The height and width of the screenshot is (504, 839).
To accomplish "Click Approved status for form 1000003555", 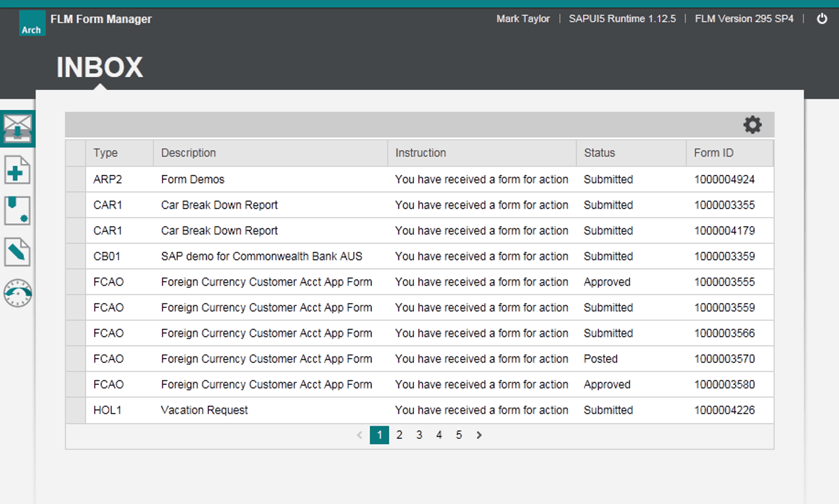I will 607,282.
